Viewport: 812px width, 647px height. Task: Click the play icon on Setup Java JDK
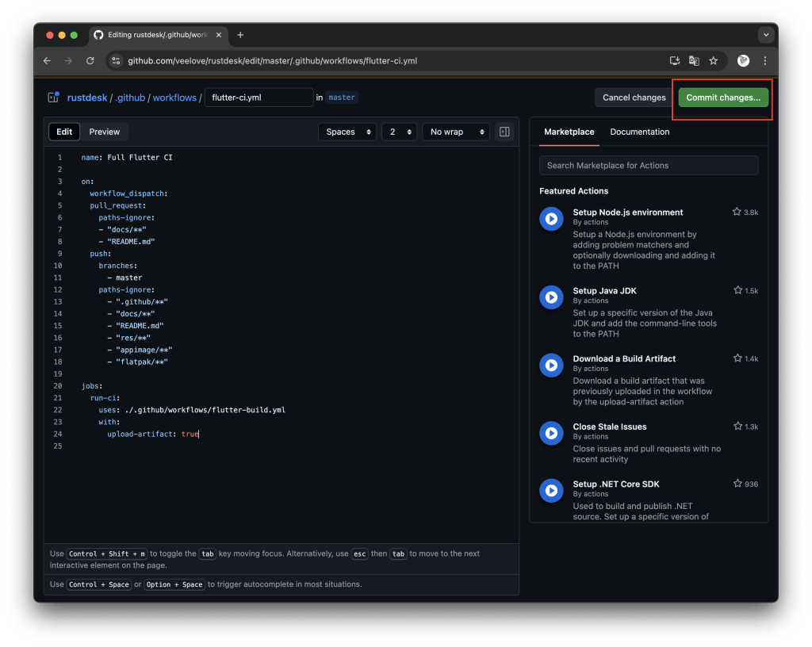click(x=551, y=297)
